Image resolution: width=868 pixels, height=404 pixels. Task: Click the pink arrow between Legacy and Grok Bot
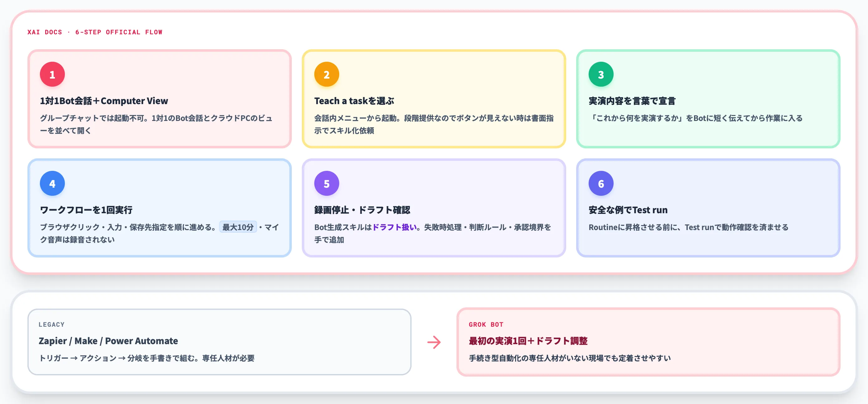434,342
